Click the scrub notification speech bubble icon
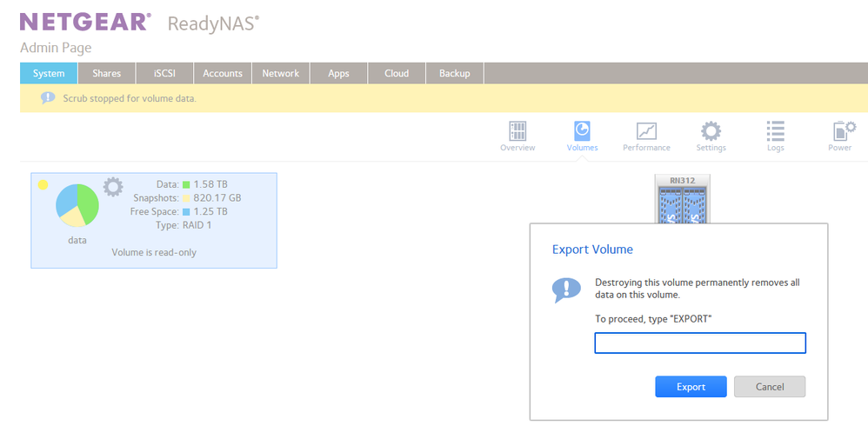Screen dimensions: 868x439 48,98
